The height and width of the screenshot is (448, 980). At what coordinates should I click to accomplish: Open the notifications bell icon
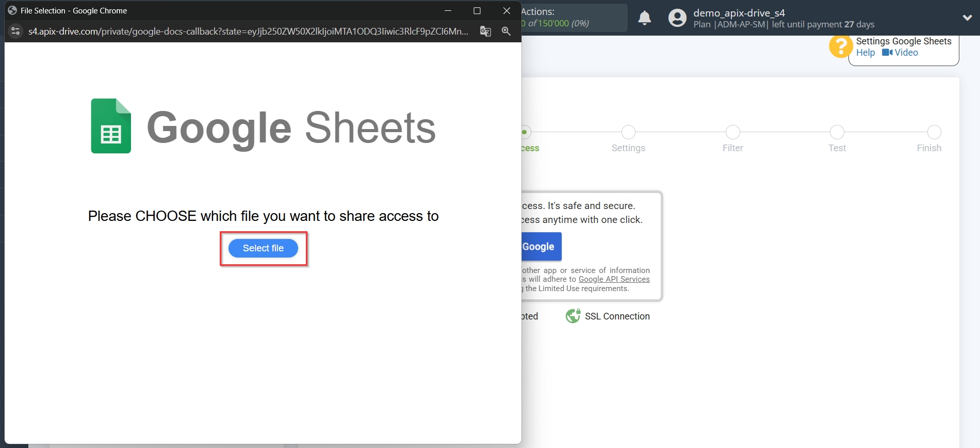645,18
